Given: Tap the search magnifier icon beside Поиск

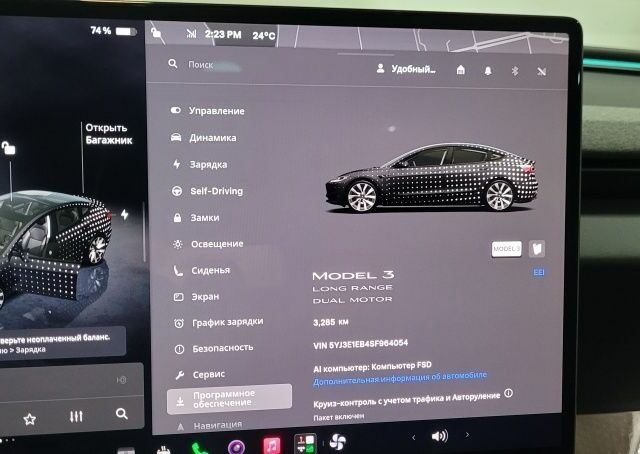Looking at the screenshot, I should [x=173, y=64].
